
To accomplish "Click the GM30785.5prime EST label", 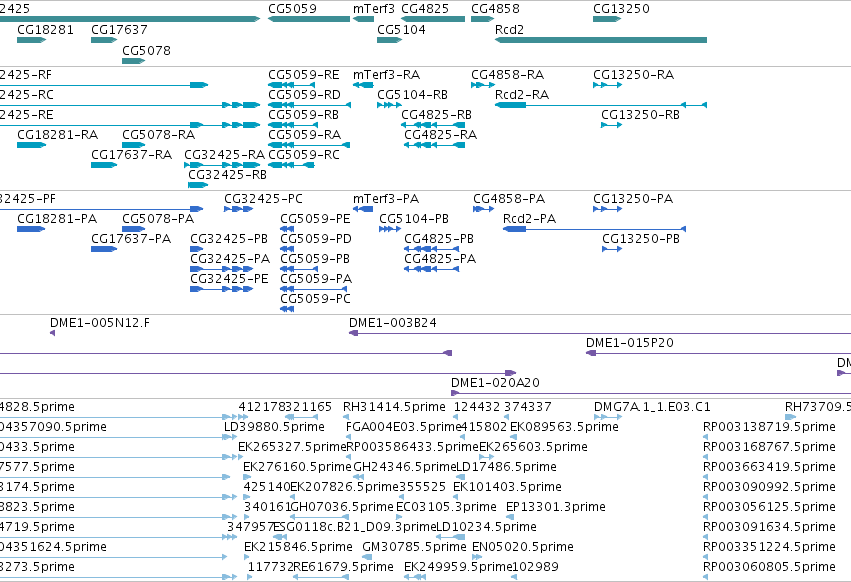I will click(414, 546).
